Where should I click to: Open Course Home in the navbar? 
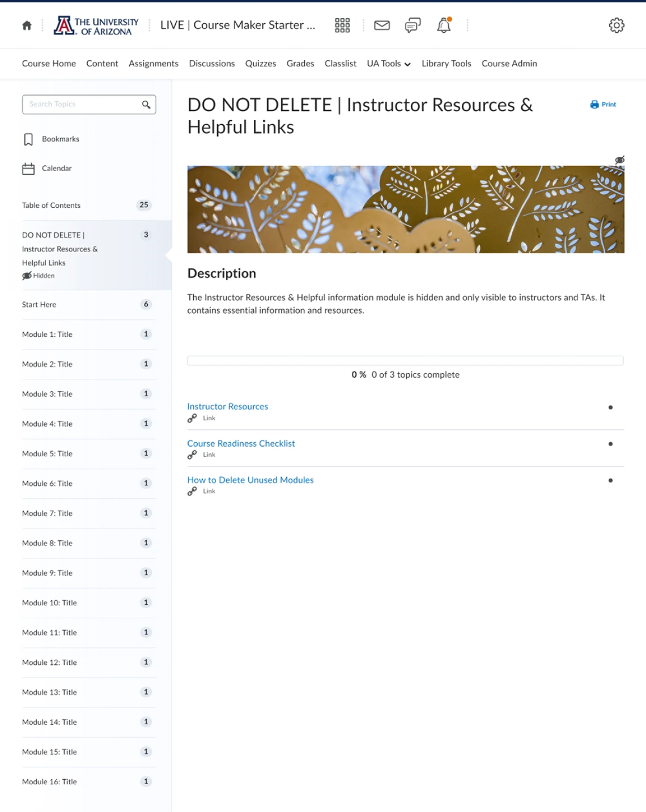pyautogui.click(x=49, y=63)
